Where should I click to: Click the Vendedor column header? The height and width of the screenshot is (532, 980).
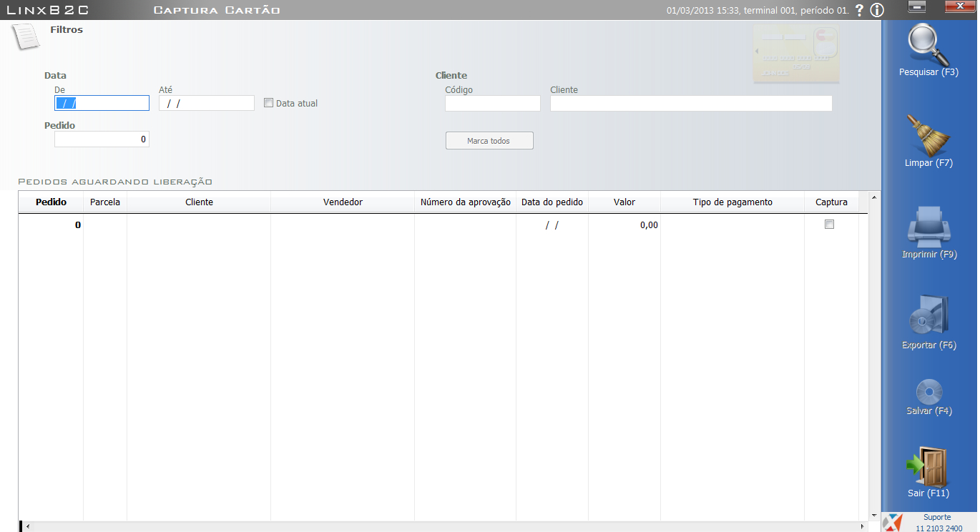click(x=343, y=202)
